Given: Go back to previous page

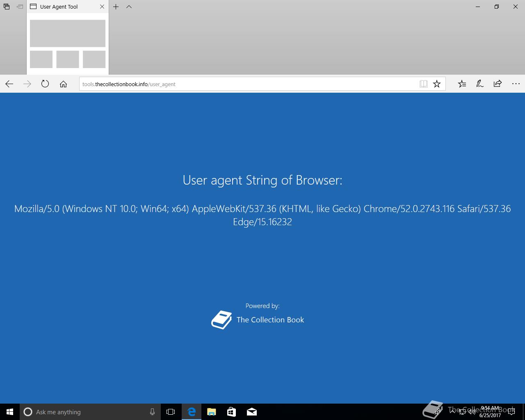Looking at the screenshot, I should (9, 84).
